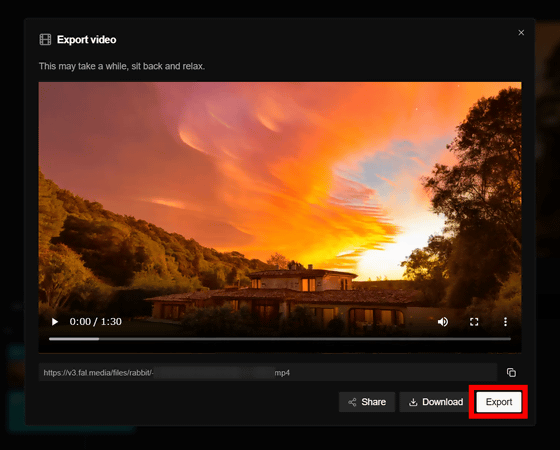
Task: Close the Export video dialog
Action: click(x=521, y=32)
